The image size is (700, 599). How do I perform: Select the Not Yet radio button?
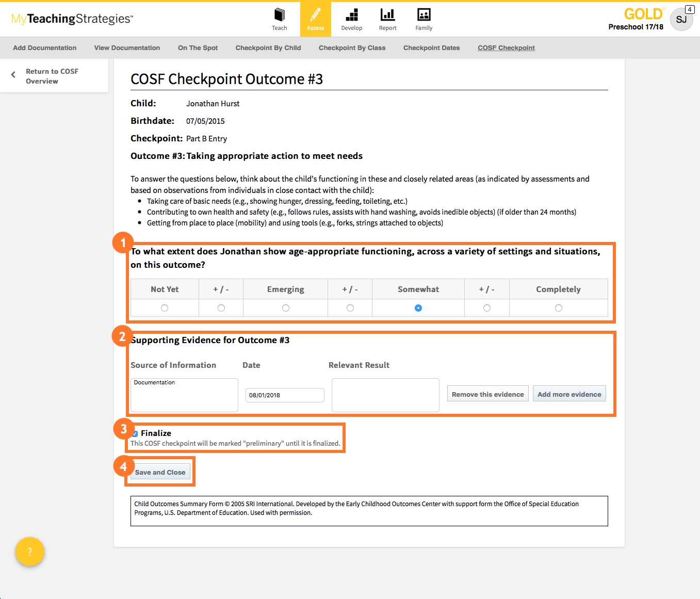(165, 308)
